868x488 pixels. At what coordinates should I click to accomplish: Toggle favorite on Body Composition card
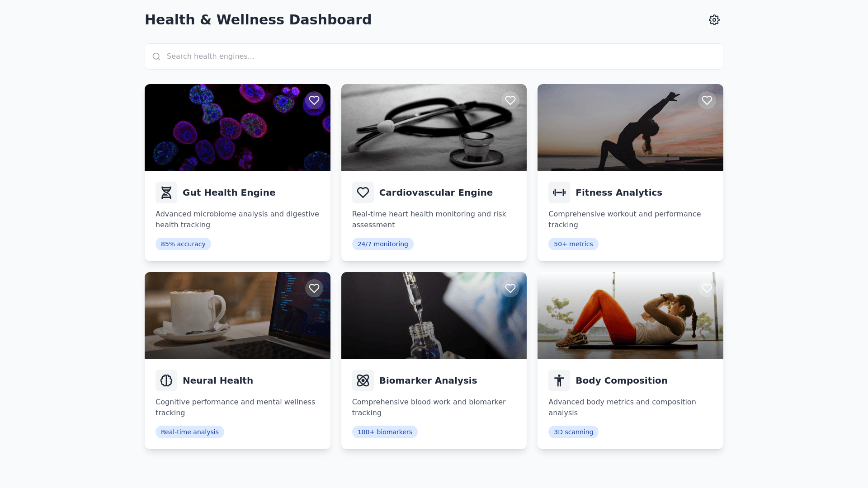click(707, 288)
